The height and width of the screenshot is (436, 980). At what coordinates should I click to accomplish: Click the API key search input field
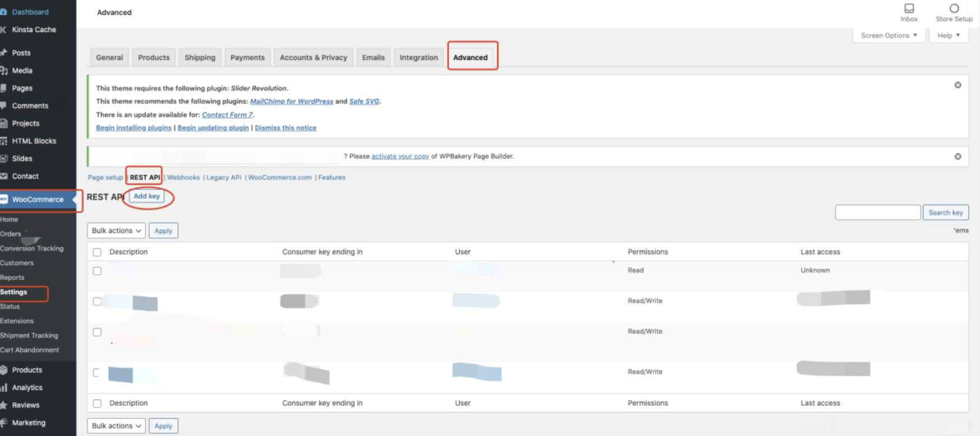coord(877,212)
